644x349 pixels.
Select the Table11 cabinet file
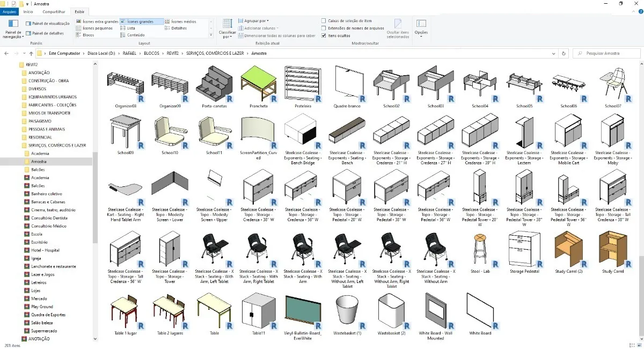(259, 315)
